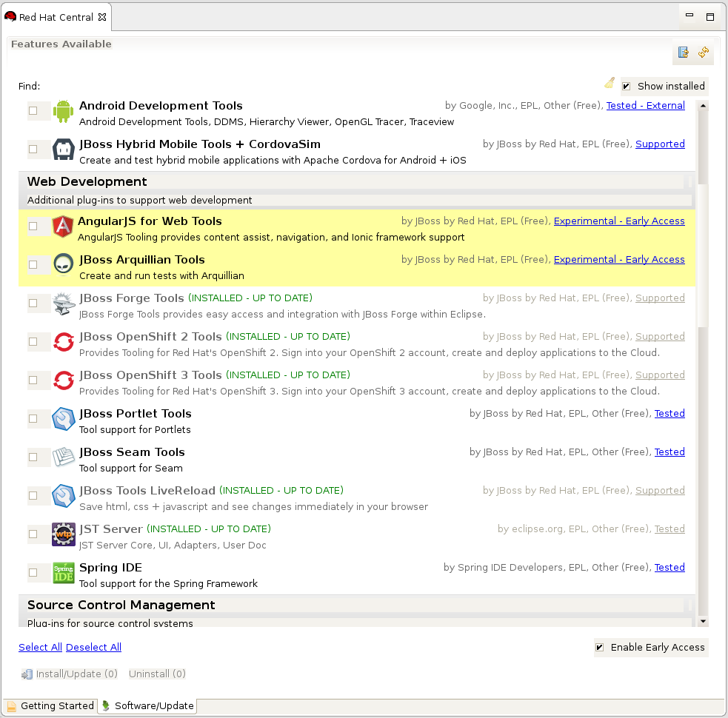The image size is (728, 718).
Task: Toggle the Show installed checkbox
Action: 626,87
